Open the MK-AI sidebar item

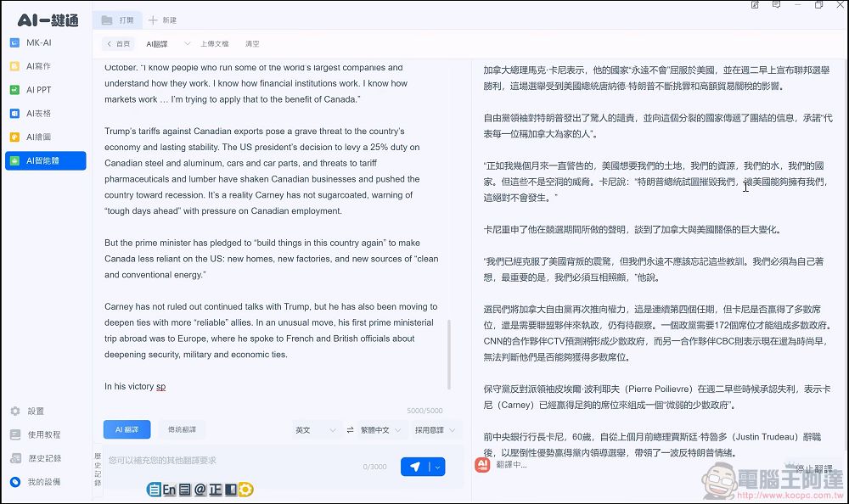click(46, 42)
